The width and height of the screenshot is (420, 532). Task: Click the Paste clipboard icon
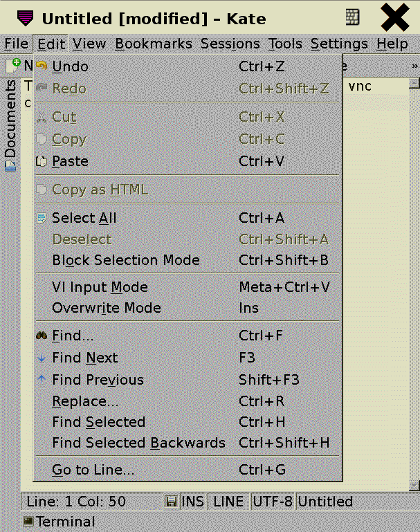pyautogui.click(x=42, y=161)
